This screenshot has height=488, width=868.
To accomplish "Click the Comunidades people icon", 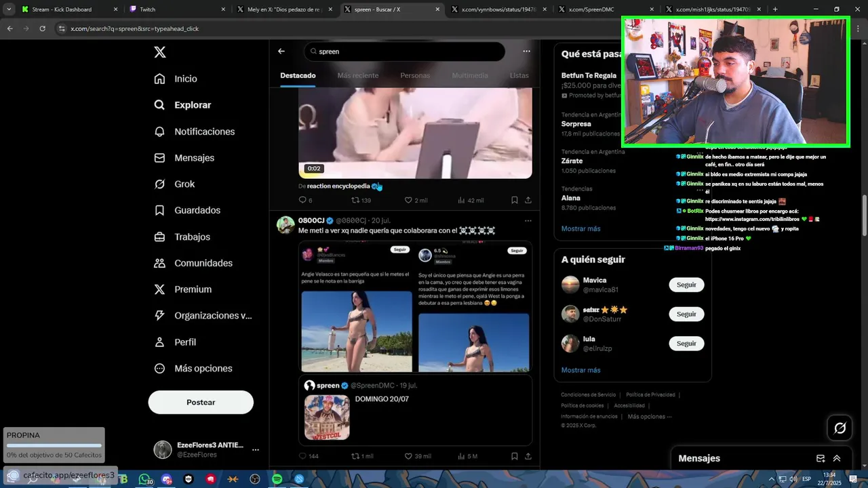I will click(159, 263).
